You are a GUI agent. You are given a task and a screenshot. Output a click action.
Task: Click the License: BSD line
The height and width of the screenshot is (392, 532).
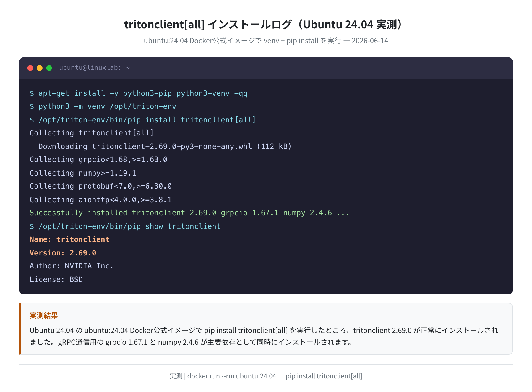(x=56, y=279)
